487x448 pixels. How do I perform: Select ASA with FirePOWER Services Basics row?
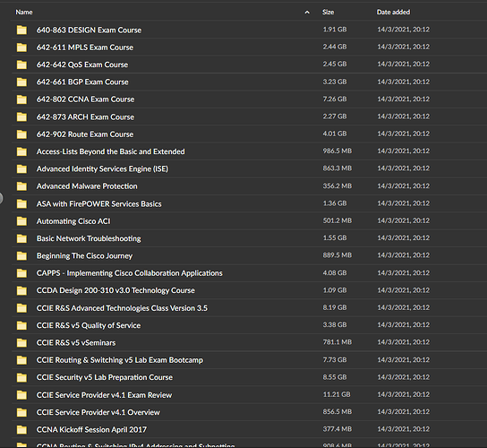(250, 203)
